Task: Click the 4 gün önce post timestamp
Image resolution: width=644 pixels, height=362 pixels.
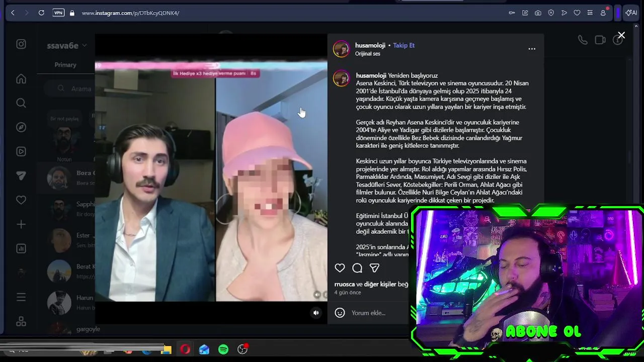Action: point(348,293)
